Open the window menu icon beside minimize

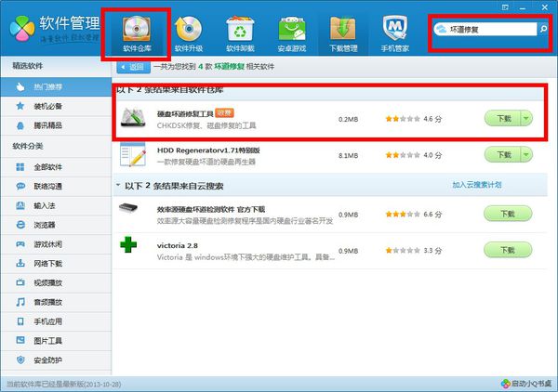pos(505,7)
